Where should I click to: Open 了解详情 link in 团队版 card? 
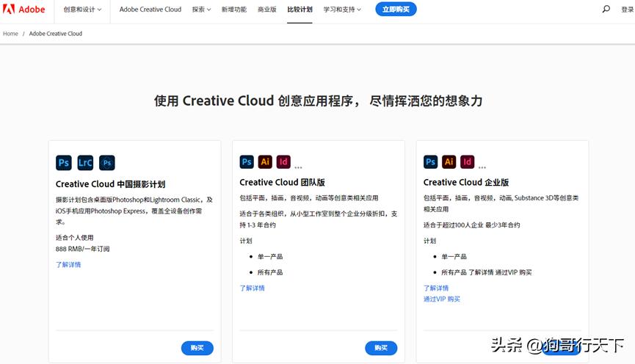coord(253,288)
